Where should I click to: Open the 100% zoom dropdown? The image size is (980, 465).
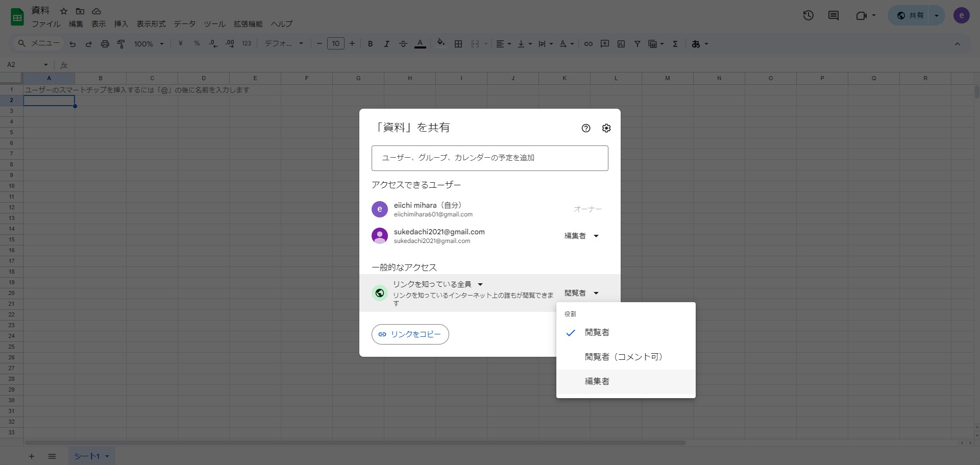149,44
